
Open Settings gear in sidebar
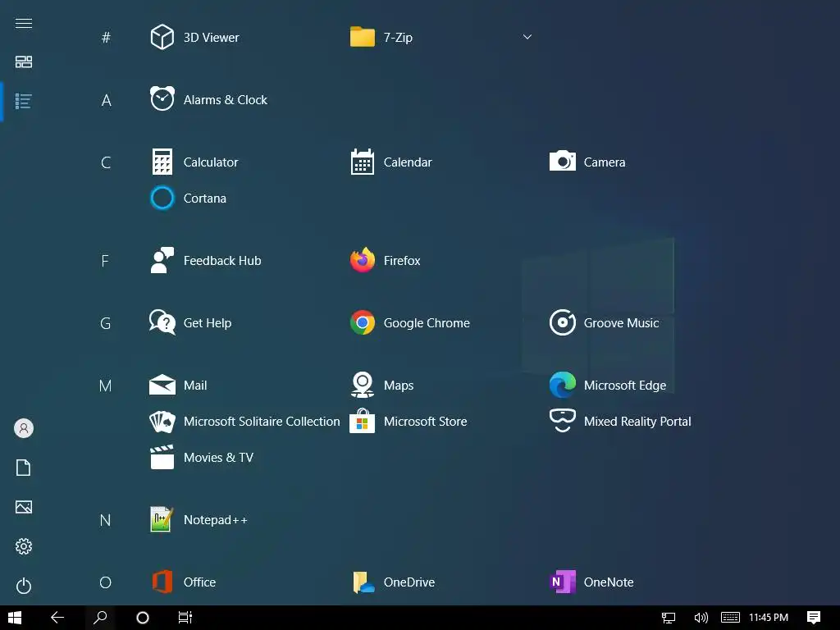(24, 546)
